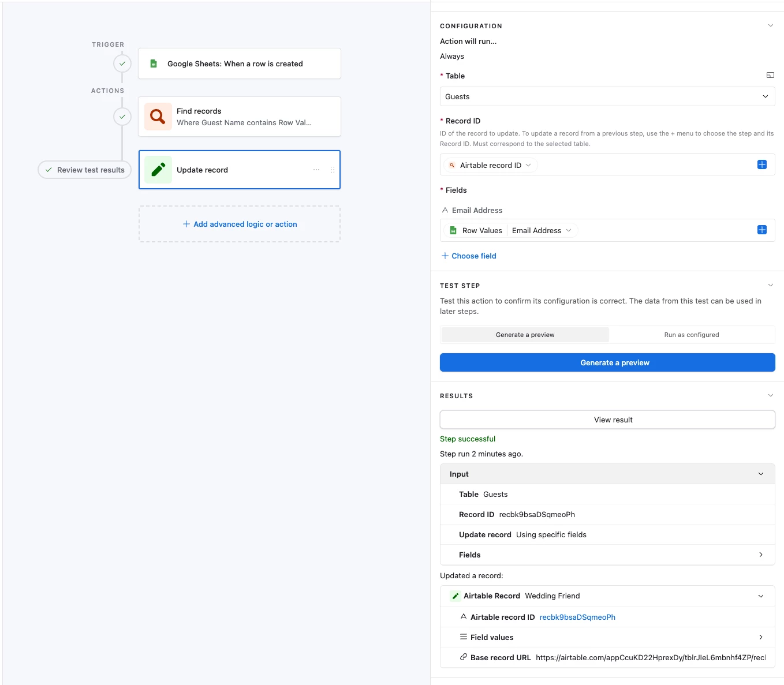Click the link icon beside Base record URL
This screenshot has height=685, width=784.
(464, 657)
